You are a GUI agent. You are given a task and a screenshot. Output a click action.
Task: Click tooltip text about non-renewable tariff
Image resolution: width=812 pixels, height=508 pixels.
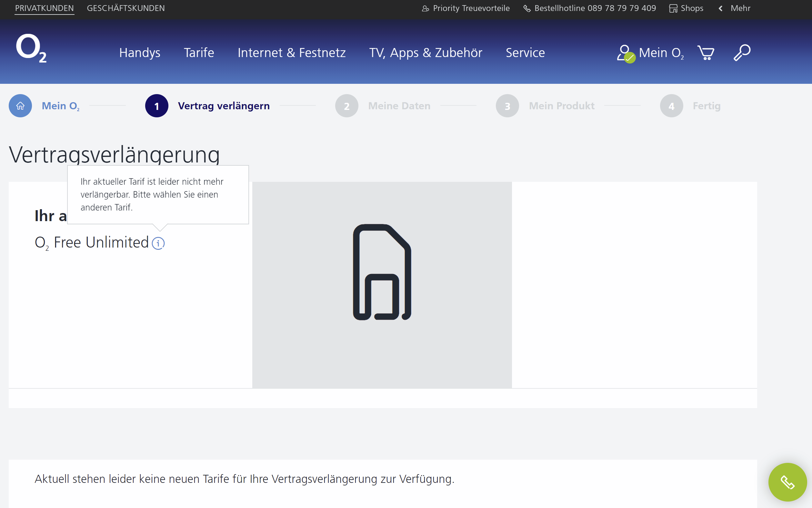152,195
